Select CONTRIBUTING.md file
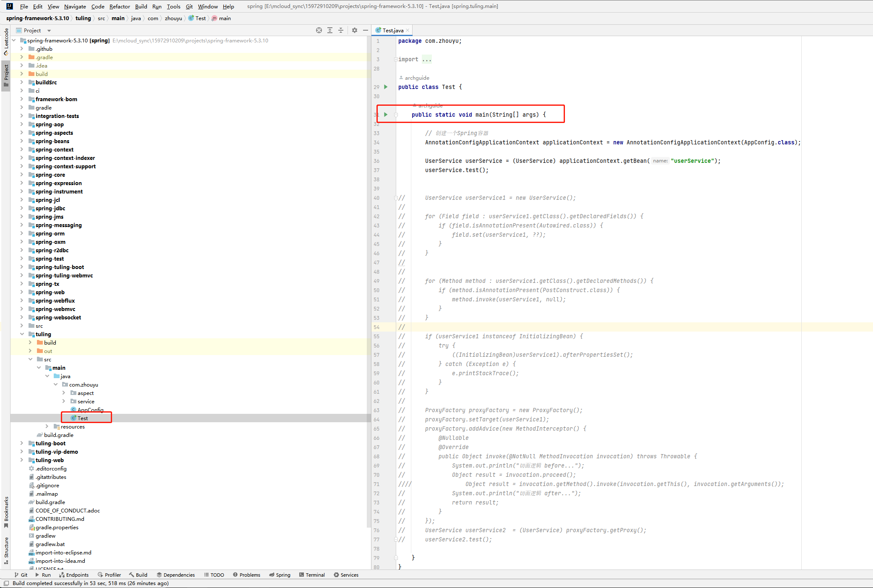The width and height of the screenshot is (873, 588). 60,519
